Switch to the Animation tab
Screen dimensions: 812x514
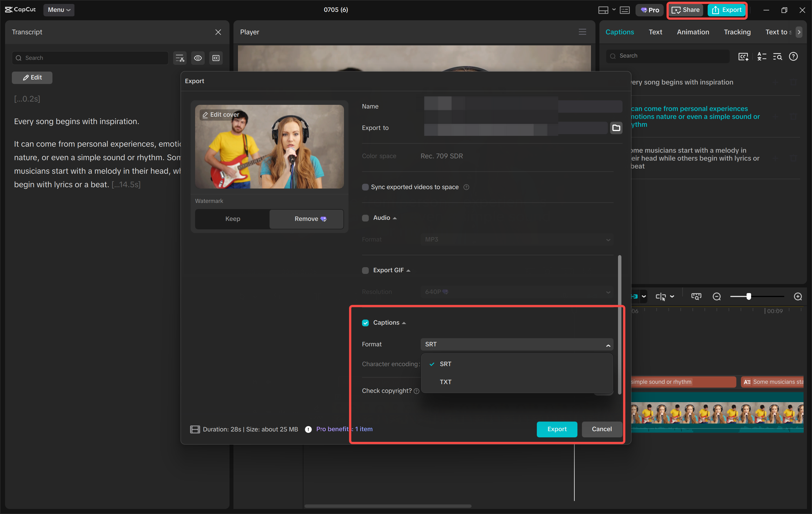coord(693,32)
